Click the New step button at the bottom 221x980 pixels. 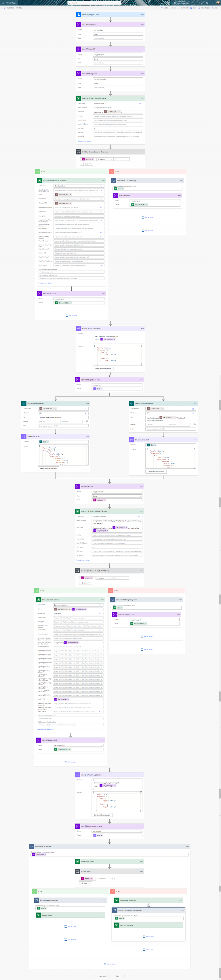[102, 976]
